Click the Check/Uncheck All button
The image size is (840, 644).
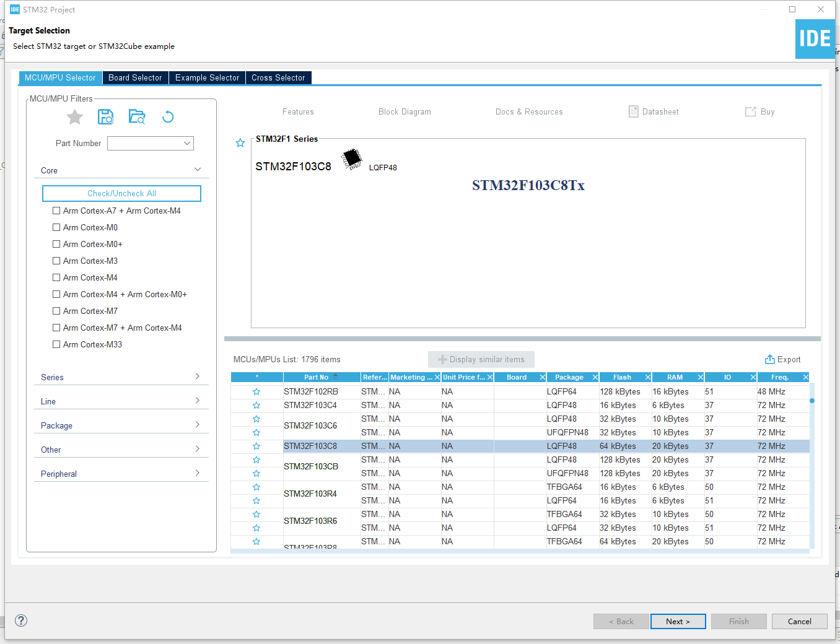coord(121,193)
